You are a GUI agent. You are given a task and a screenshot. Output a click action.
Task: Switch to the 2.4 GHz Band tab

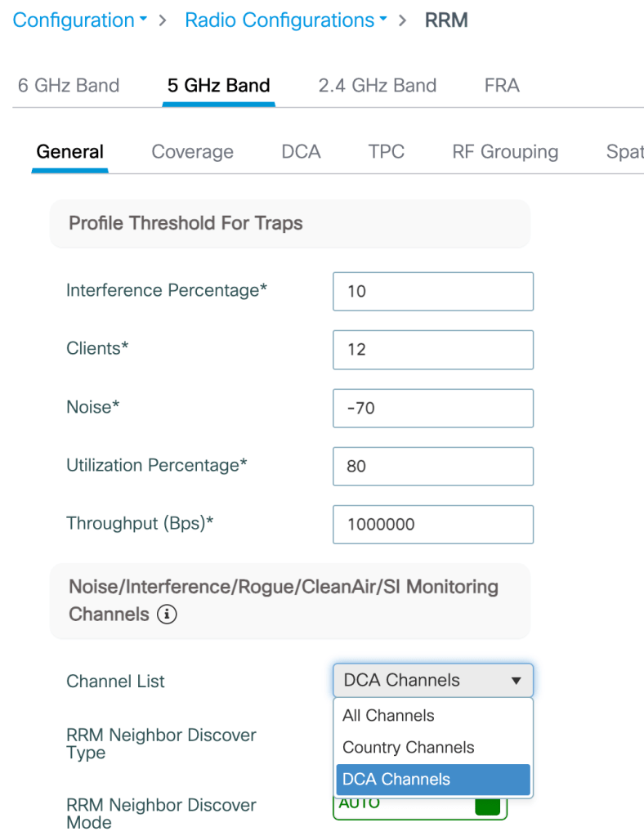click(377, 86)
